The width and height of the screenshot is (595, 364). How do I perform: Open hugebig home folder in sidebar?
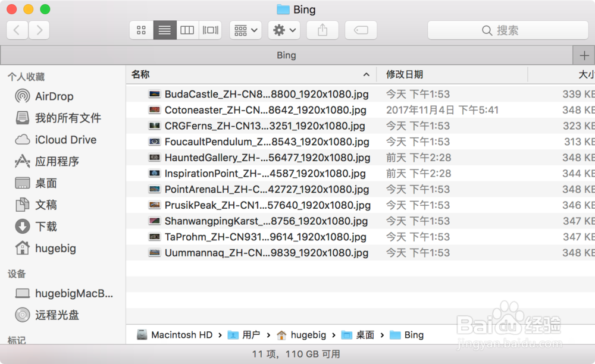tap(46, 249)
